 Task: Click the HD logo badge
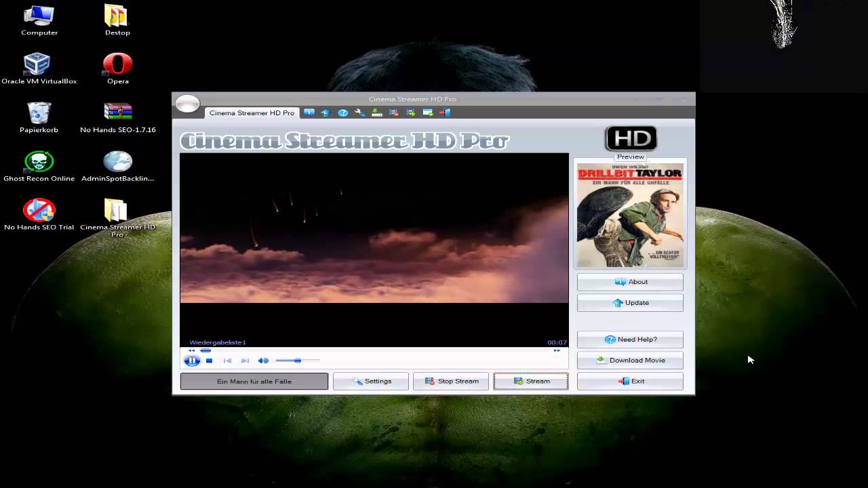coord(631,138)
